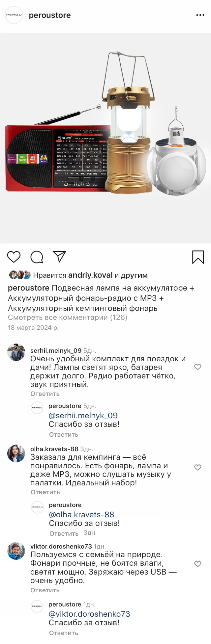Like serhii.melnyk_09's comment

pos(197,367)
